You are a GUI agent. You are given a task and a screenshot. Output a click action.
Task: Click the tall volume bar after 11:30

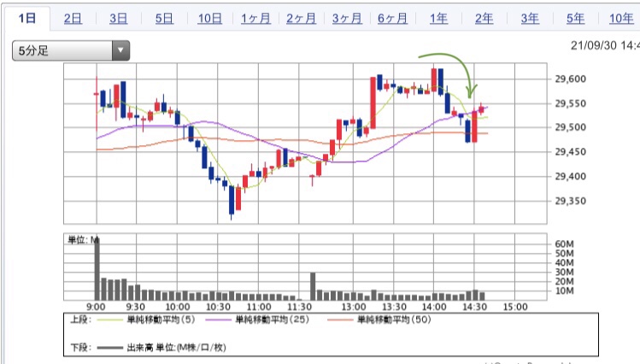(313, 286)
